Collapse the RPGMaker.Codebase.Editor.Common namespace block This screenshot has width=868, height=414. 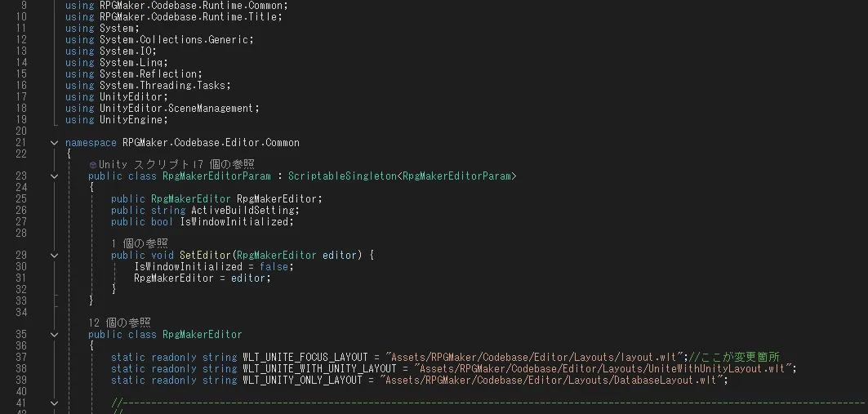[54, 143]
